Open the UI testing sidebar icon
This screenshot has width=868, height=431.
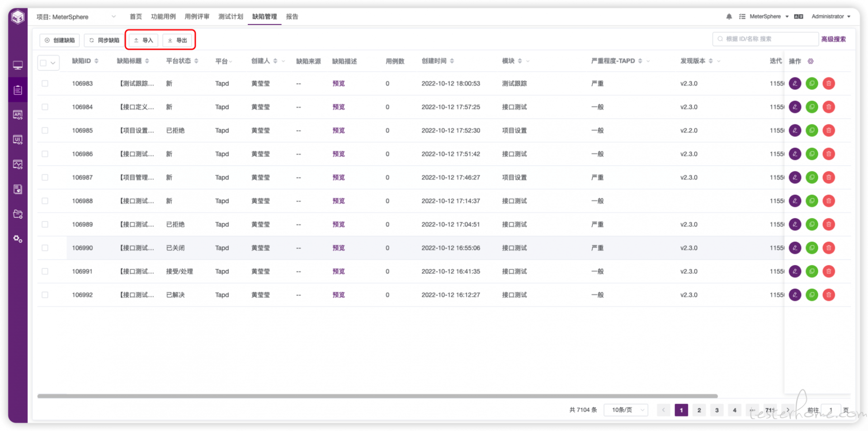18,140
